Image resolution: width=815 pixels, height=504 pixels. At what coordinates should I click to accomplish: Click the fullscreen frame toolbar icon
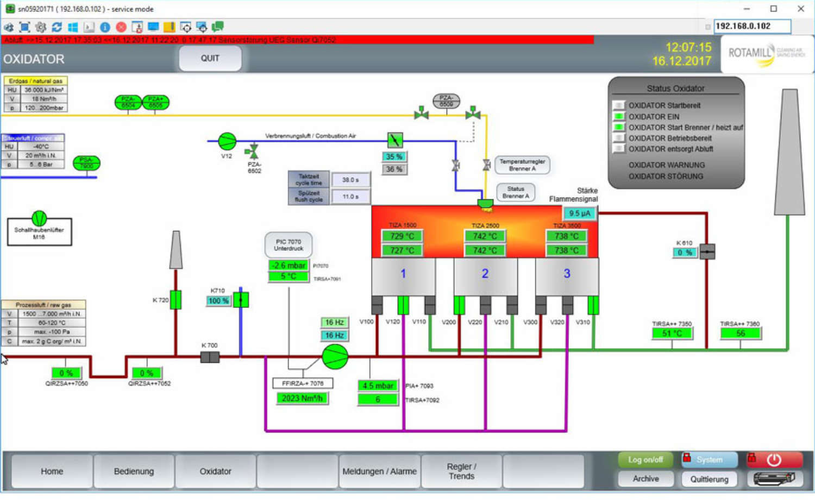tap(24, 27)
